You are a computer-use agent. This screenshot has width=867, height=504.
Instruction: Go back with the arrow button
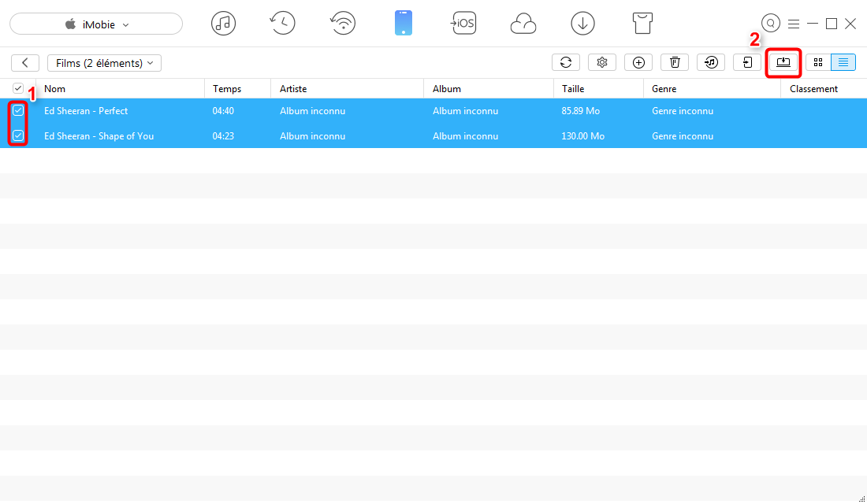coord(25,63)
